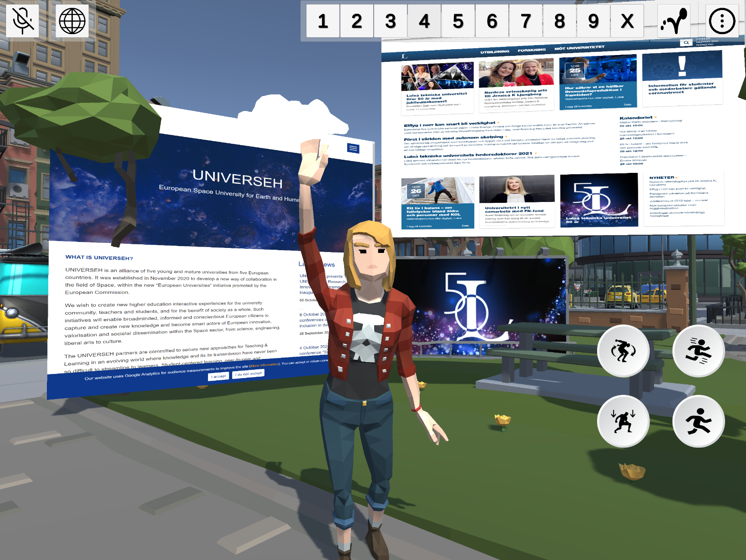Open the globe world icon
This screenshot has height=560, width=746.
click(x=72, y=21)
